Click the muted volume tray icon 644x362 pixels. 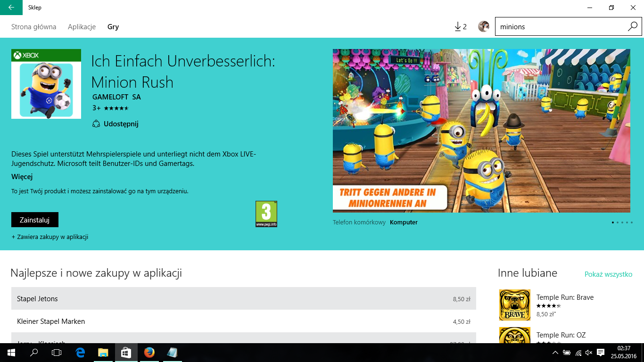click(589, 353)
